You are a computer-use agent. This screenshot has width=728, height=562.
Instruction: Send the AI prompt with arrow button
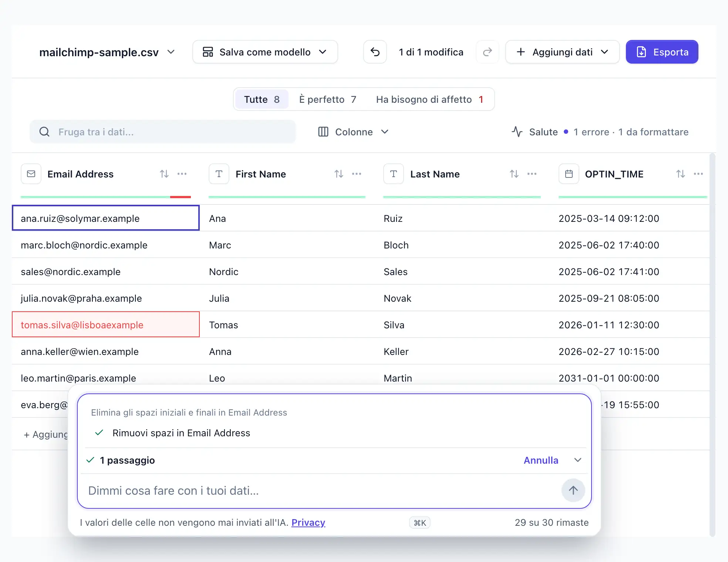[573, 490]
